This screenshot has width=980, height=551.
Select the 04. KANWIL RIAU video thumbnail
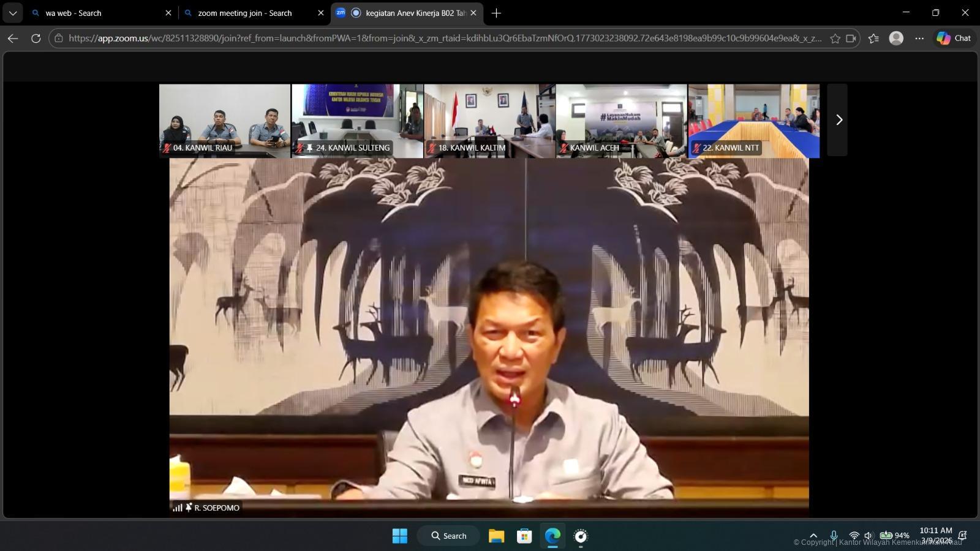(225, 120)
